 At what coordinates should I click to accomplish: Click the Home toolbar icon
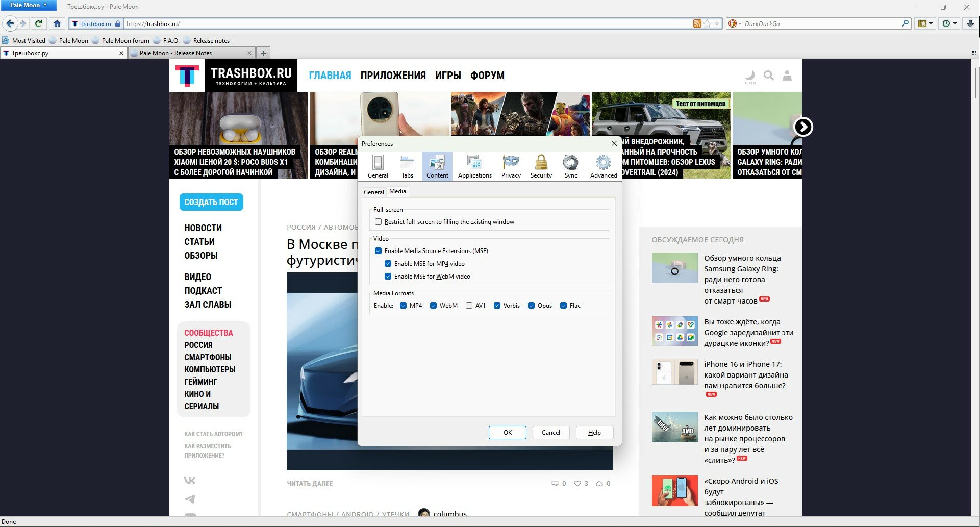pyautogui.click(x=57, y=23)
